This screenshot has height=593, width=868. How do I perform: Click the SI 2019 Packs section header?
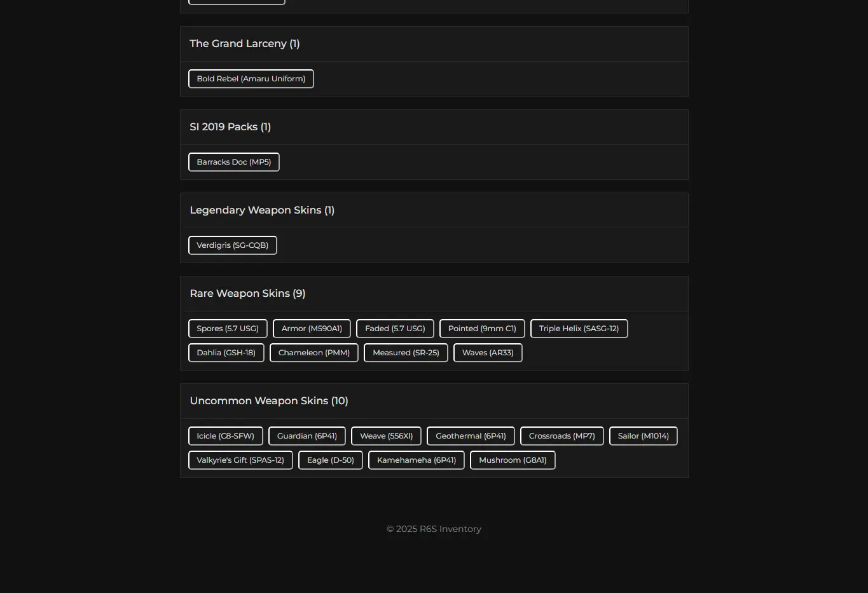pos(434,127)
